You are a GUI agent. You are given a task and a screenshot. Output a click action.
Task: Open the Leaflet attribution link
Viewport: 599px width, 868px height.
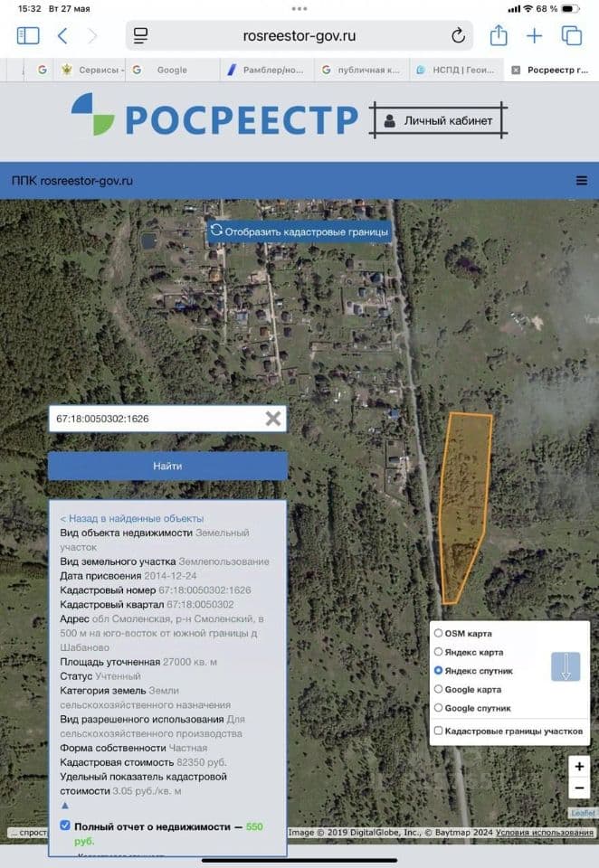[x=583, y=813]
